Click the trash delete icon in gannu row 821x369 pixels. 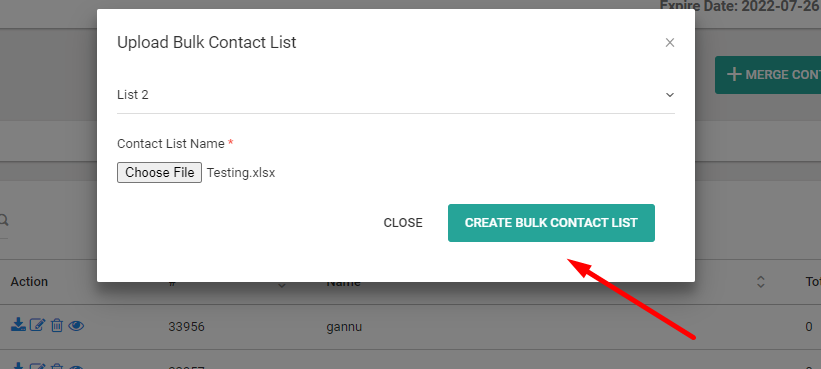tap(57, 326)
